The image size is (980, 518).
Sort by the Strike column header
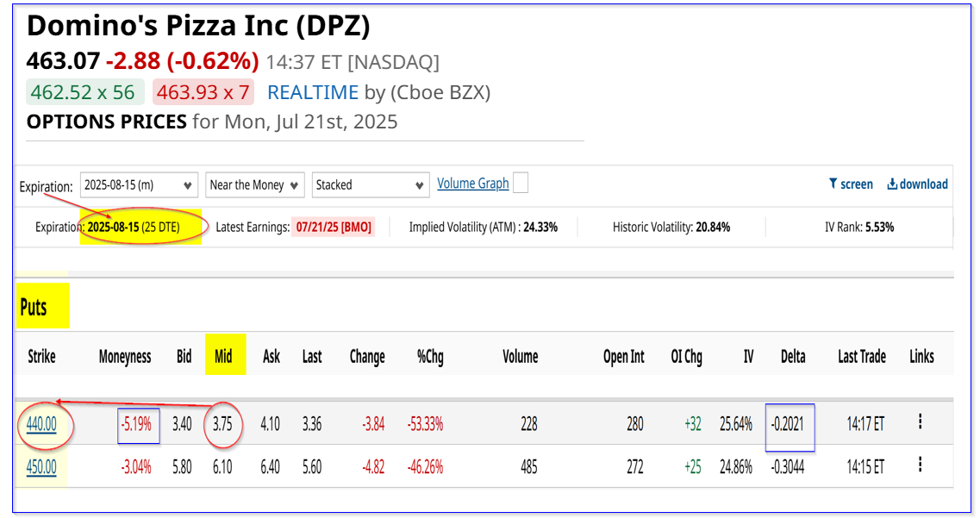pos(42,356)
